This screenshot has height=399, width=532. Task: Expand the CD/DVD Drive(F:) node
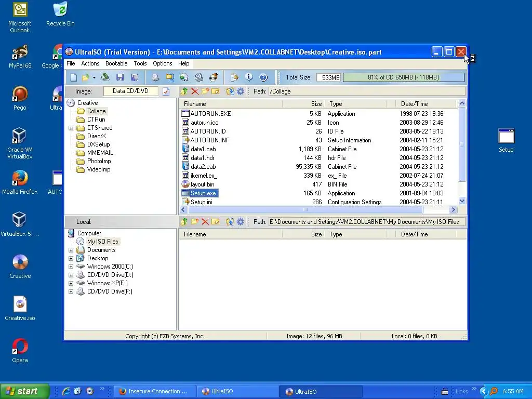tap(71, 291)
